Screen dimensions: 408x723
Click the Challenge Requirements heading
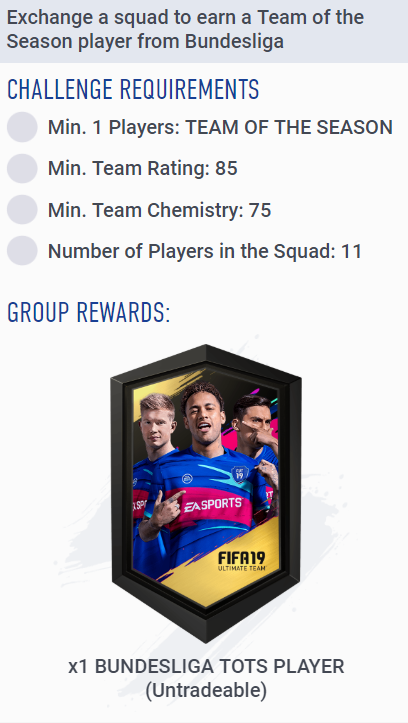pos(133,89)
